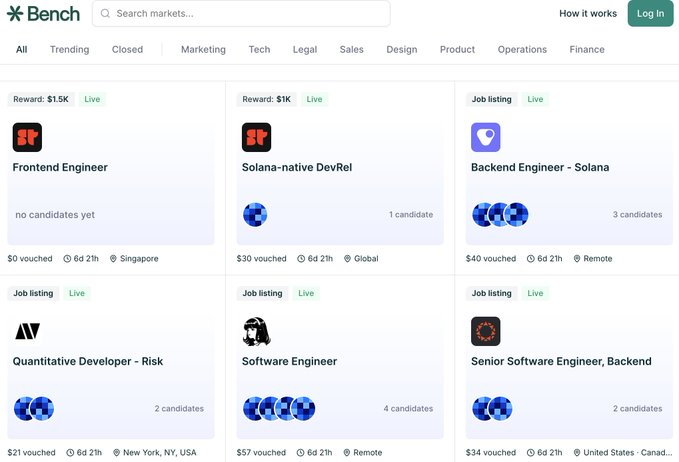The height and width of the screenshot is (462, 679).
Task: Open the Software Engineer listing title
Action: click(x=289, y=361)
